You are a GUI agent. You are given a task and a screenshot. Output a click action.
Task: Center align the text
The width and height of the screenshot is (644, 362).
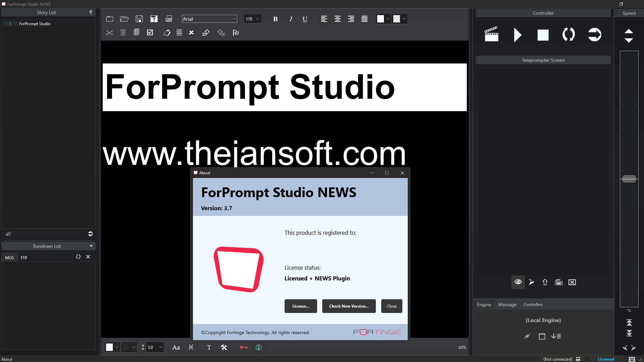coord(338,19)
